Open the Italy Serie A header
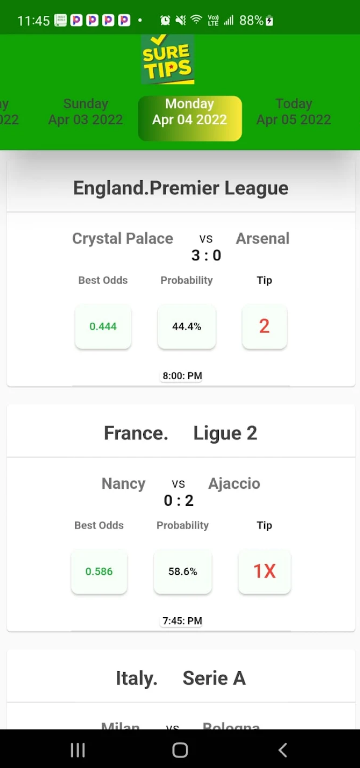This screenshot has width=360, height=768. tap(181, 678)
